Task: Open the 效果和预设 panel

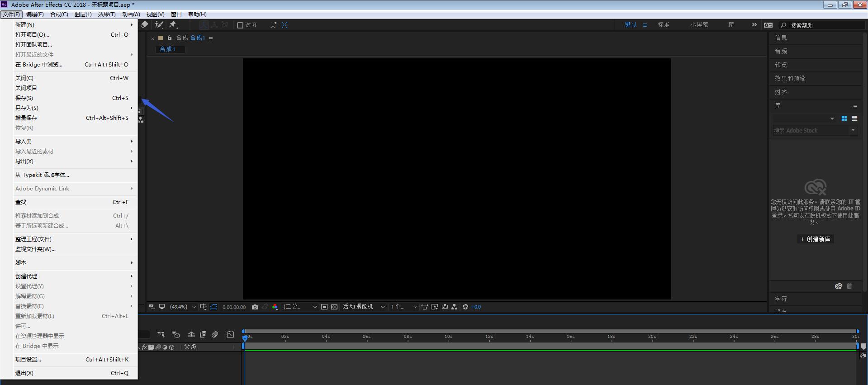Action: click(x=790, y=78)
